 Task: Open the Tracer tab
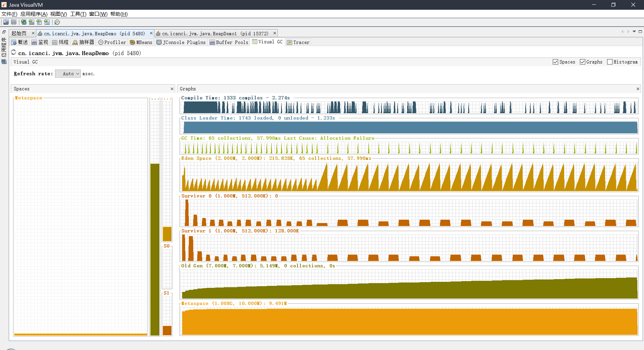pos(298,42)
